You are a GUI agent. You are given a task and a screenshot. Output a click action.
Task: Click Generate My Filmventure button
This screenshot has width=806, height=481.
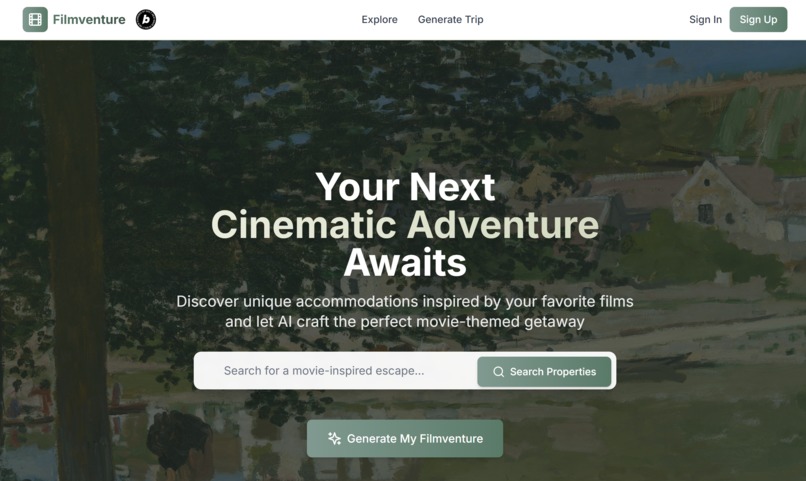click(x=405, y=438)
